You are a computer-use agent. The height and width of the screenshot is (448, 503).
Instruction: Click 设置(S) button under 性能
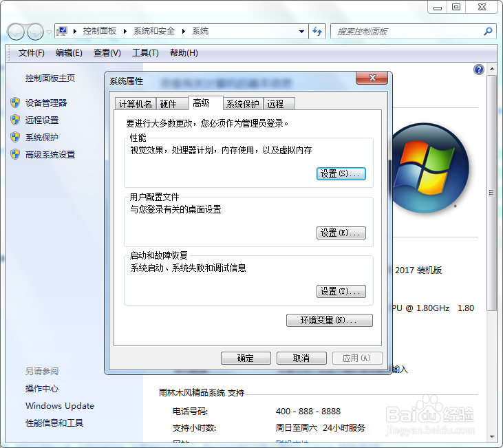tap(341, 173)
